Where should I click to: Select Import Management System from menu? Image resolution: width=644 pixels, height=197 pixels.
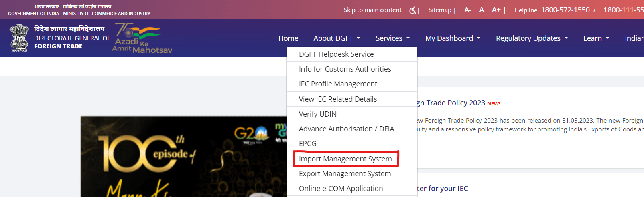click(345, 159)
